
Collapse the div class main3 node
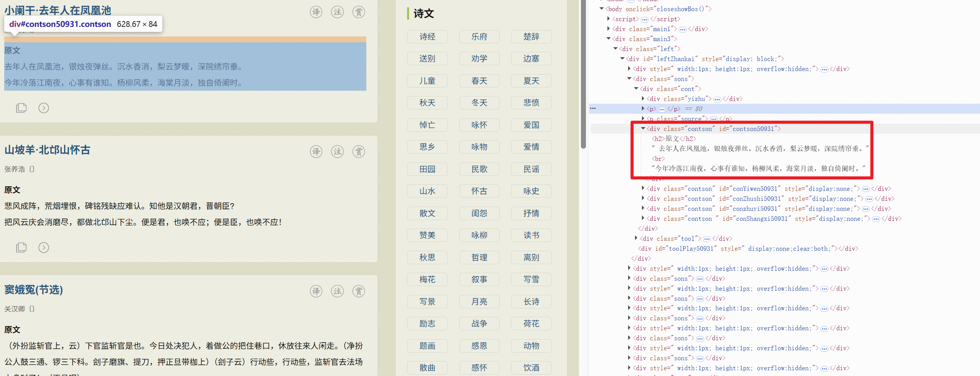click(x=609, y=38)
